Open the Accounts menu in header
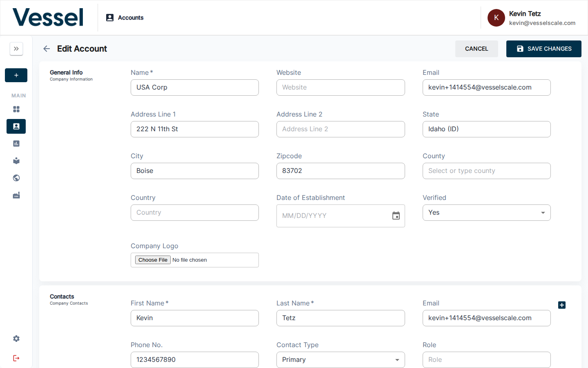 point(125,18)
